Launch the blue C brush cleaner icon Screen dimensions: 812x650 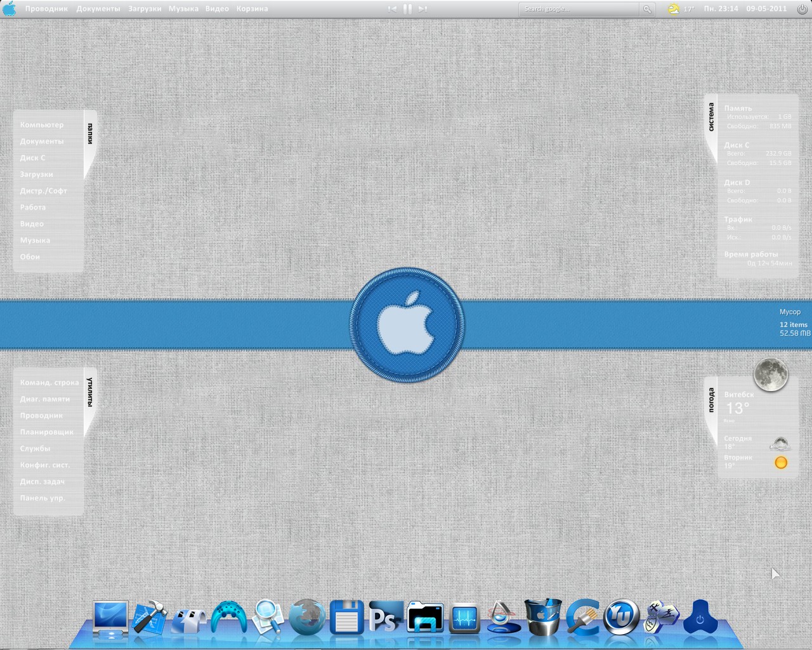coord(582,618)
